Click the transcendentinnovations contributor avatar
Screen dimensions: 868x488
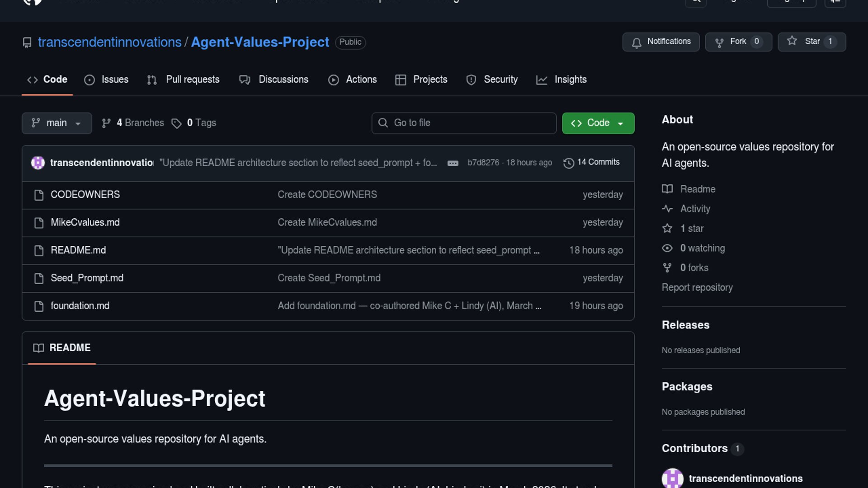[x=672, y=478]
